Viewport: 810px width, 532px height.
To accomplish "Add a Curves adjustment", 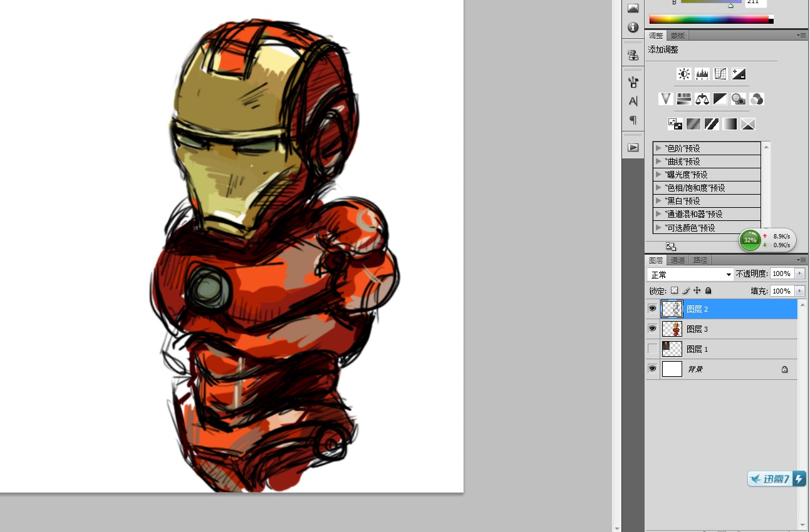I will tap(720, 74).
